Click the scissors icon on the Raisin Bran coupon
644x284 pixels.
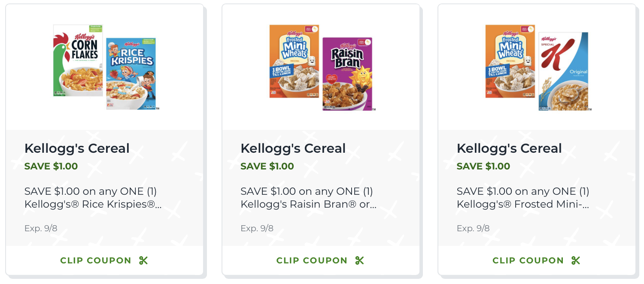(x=360, y=260)
